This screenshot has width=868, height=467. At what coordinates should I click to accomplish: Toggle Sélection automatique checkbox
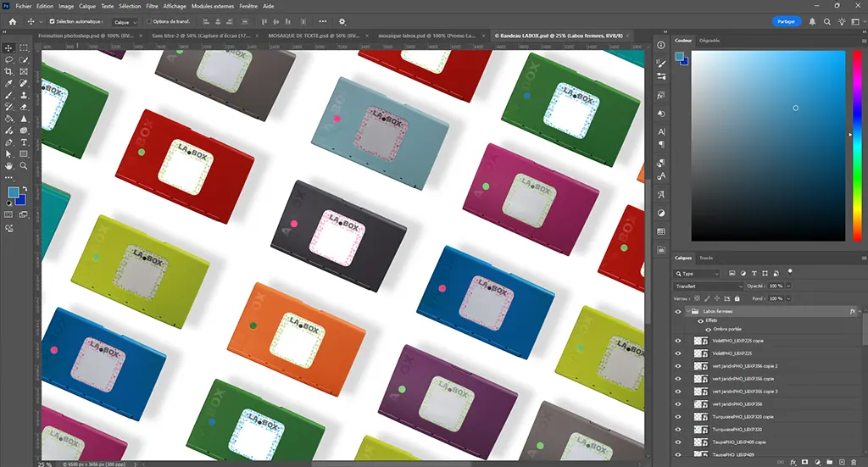point(52,21)
